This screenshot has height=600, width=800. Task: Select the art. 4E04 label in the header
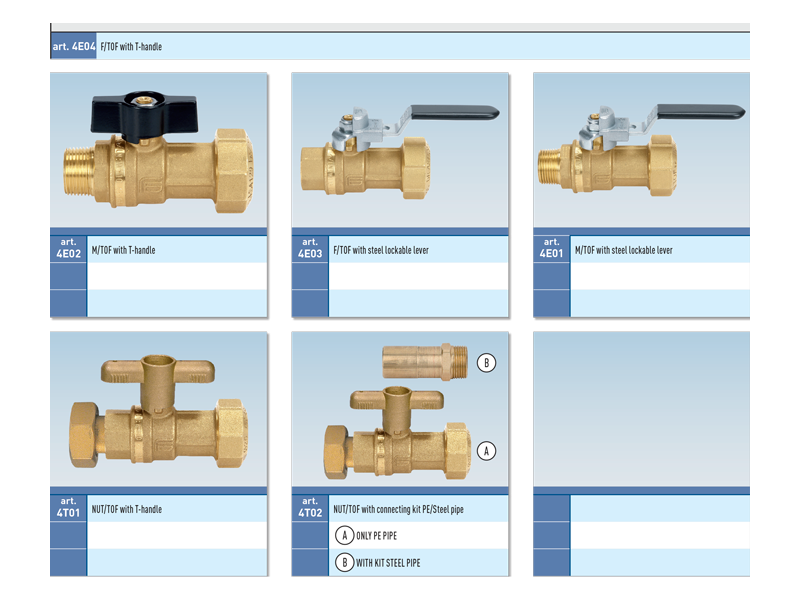73,46
